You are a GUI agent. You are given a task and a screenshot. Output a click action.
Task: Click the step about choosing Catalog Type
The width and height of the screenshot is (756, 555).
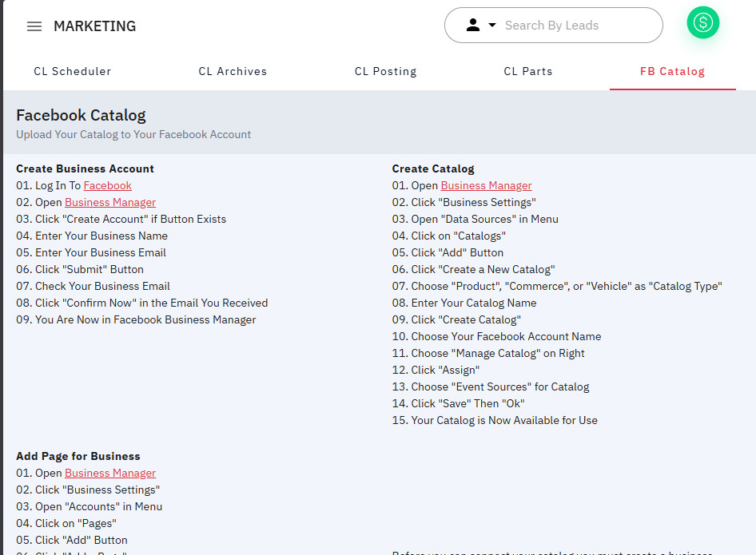click(557, 286)
